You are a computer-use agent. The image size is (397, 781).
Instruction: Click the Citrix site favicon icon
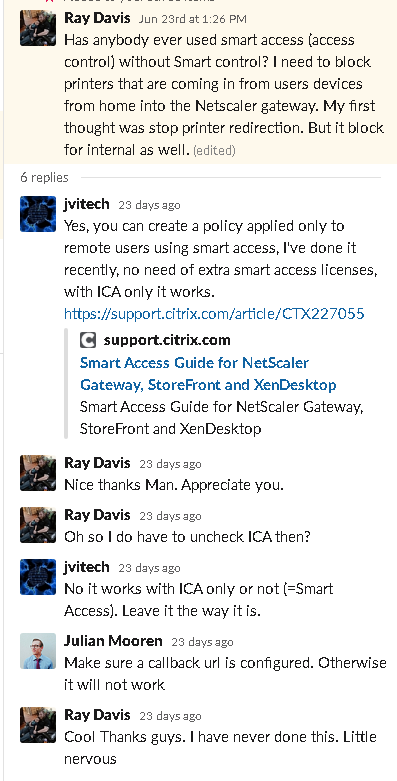[x=87, y=340]
